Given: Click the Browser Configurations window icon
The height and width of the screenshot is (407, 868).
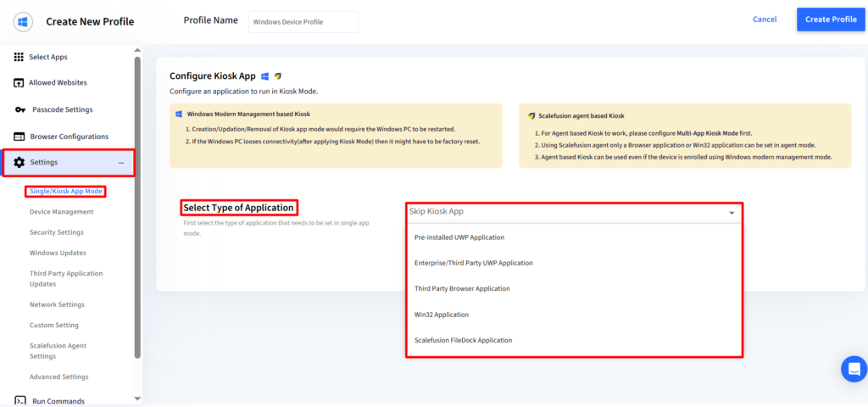Looking at the screenshot, I should [x=19, y=137].
